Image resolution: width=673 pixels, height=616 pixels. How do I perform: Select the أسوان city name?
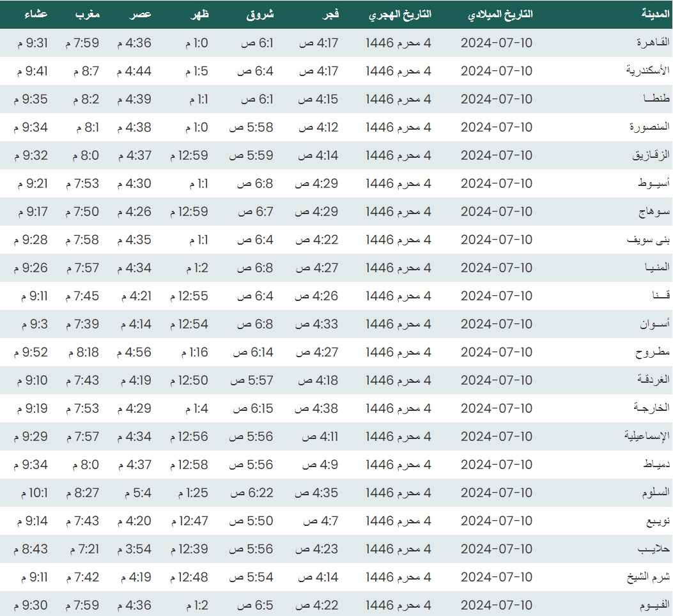(x=654, y=324)
